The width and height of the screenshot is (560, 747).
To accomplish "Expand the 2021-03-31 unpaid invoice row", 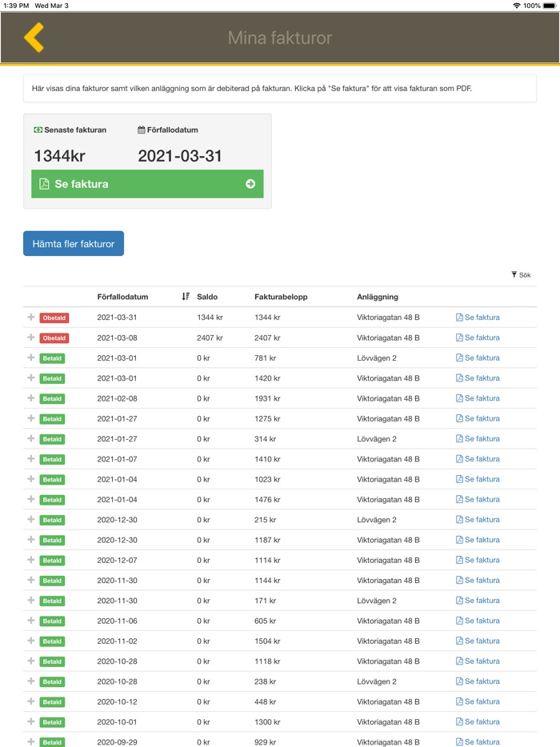I will point(31,318).
